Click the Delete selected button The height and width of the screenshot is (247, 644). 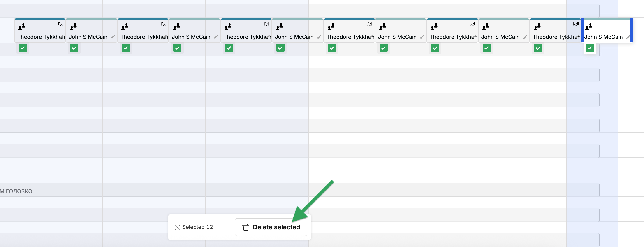coord(271,227)
